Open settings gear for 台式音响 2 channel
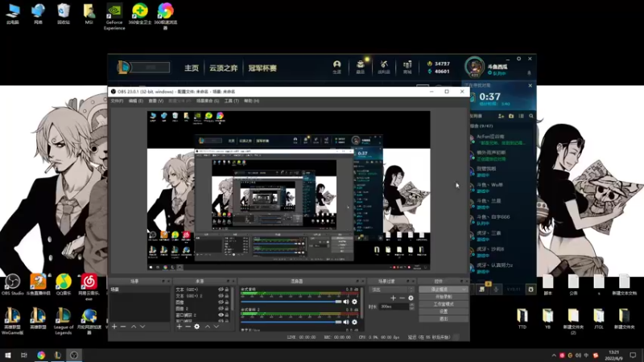Image resolution: width=644 pixels, height=362 pixels. [354, 323]
